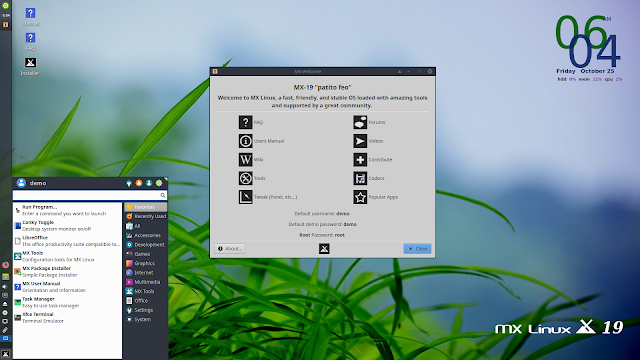Open the MX Tools category in menu sidebar
The height and width of the screenshot is (360, 640).
(x=145, y=291)
